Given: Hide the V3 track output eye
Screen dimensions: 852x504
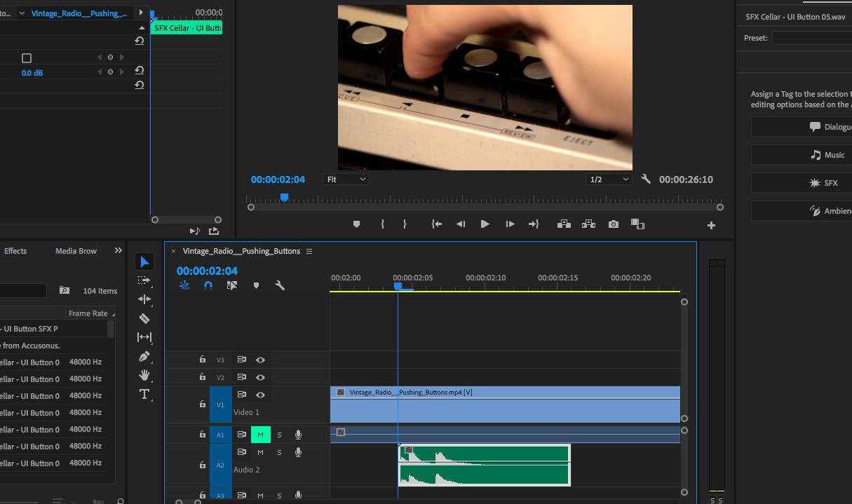Looking at the screenshot, I should click(260, 360).
